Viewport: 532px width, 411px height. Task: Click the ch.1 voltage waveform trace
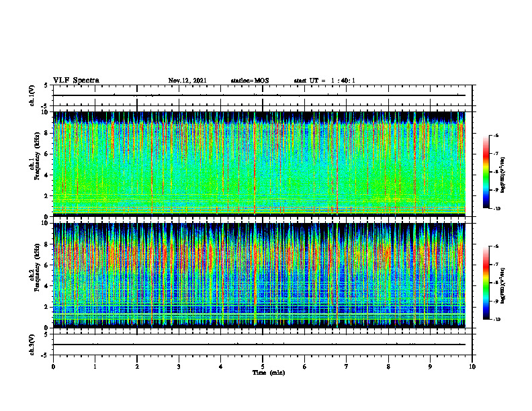click(x=259, y=95)
